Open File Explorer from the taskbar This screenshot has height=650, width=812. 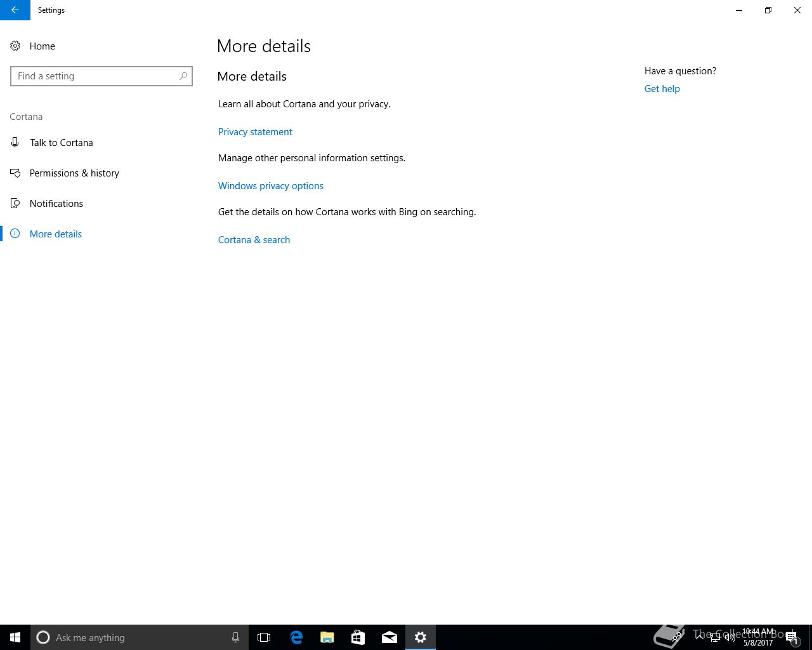point(327,637)
